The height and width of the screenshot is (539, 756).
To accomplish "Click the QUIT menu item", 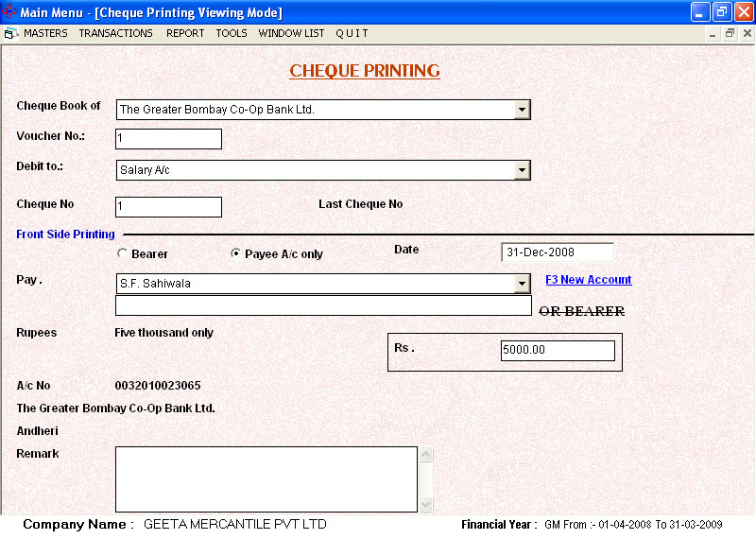I will [352, 33].
